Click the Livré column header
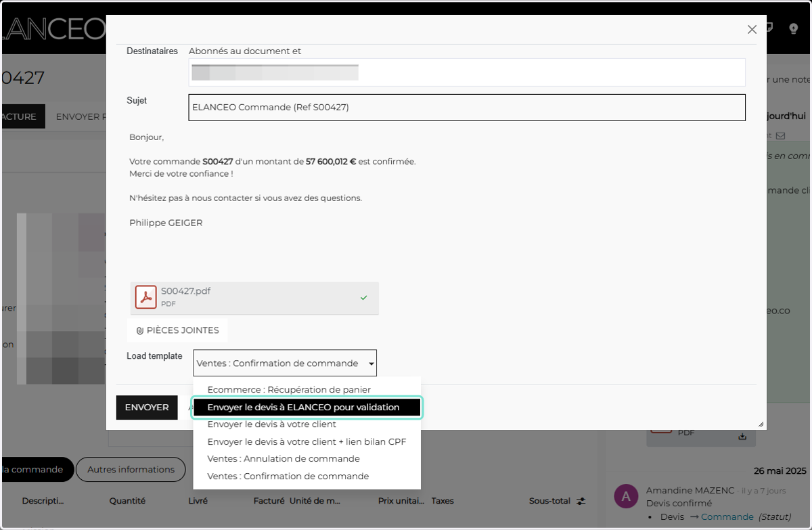Image resolution: width=812 pixels, height=530 pixels. click(198, 501)
